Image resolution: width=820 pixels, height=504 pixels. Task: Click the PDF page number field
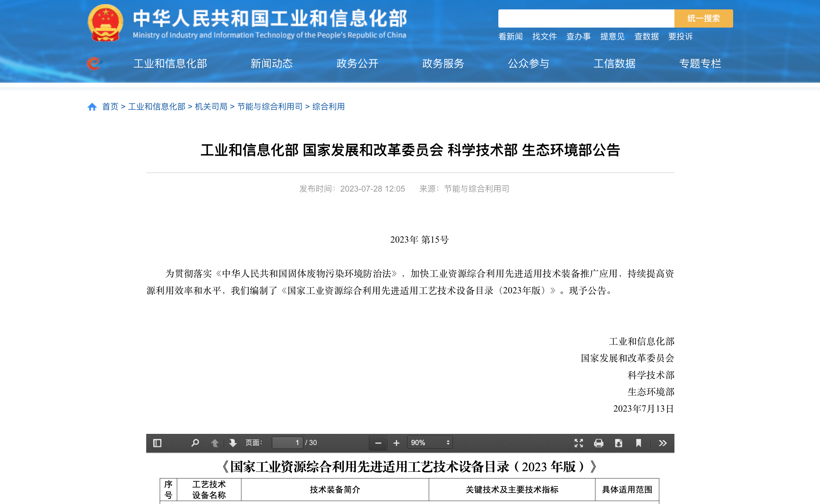pyautogui.click(x=287, y=443)
